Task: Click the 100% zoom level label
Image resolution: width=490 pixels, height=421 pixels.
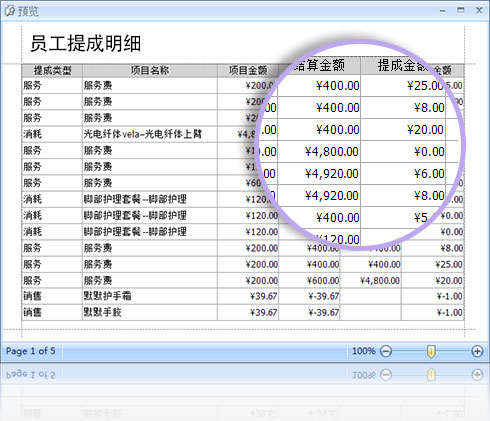Action: click(x=364, y=351)
